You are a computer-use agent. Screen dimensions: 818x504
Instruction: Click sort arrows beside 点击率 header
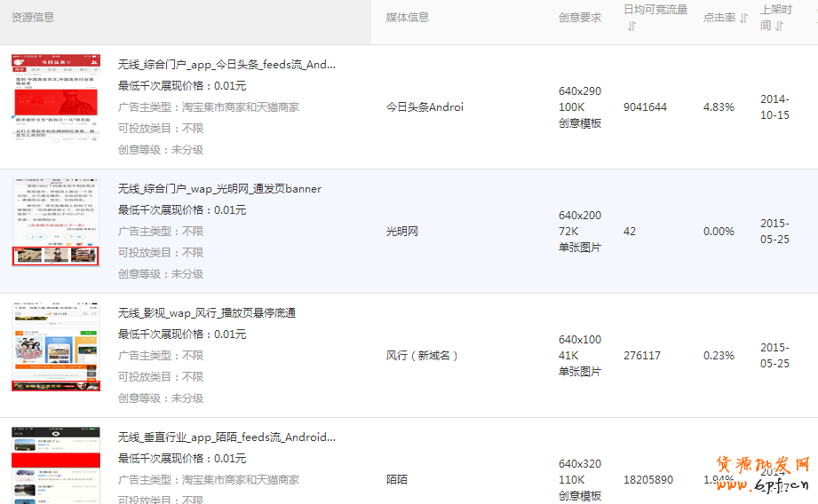(x=743, y=18)
